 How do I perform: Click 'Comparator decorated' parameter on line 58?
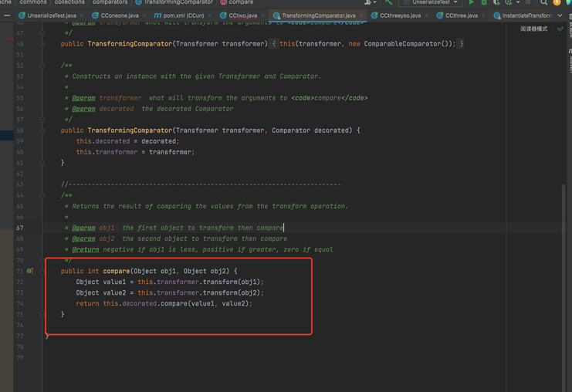coord(310,130)
